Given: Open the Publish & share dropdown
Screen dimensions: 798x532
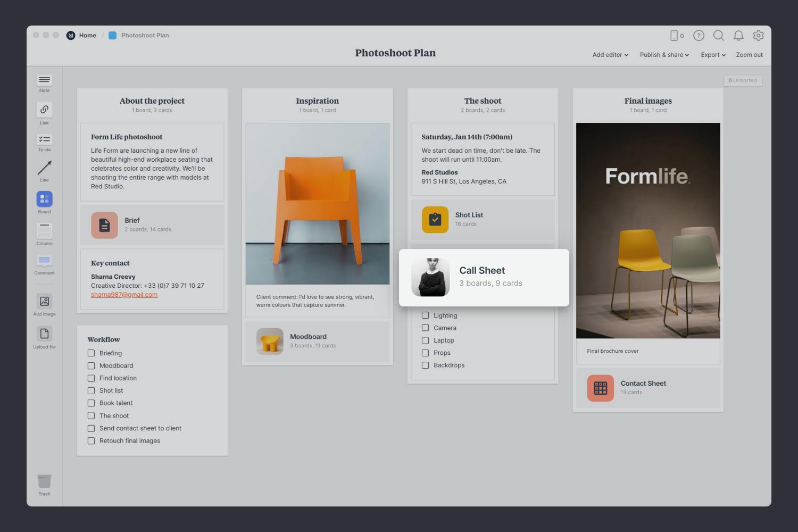Looking at the screenshot, I should [x=664, y=55].
